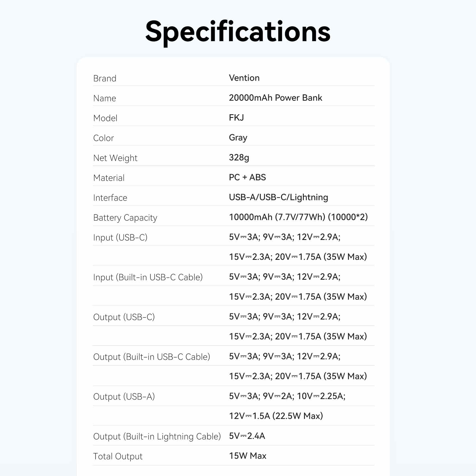The image size is (476, 476).
Task: Select the 20000mAh Power Bank name
Action: [x=276, y=98]
